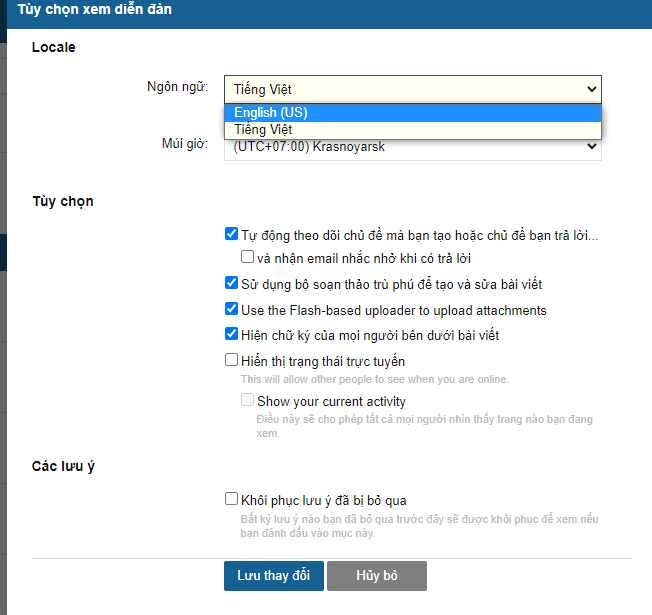Viewport: 652px width, 615px height.
Task: Enable the Khôi phục lưu ý đã bị bỏ qua checkbox
Action: pyautogui.click(x=232, y=499)
